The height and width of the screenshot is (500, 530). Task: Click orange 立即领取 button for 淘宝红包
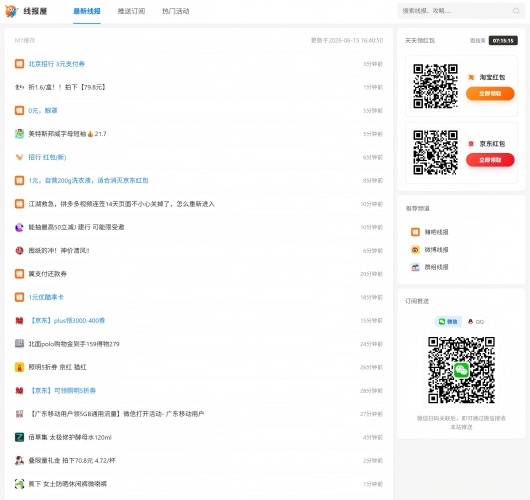pyautogui.click(x=490, y=94)
